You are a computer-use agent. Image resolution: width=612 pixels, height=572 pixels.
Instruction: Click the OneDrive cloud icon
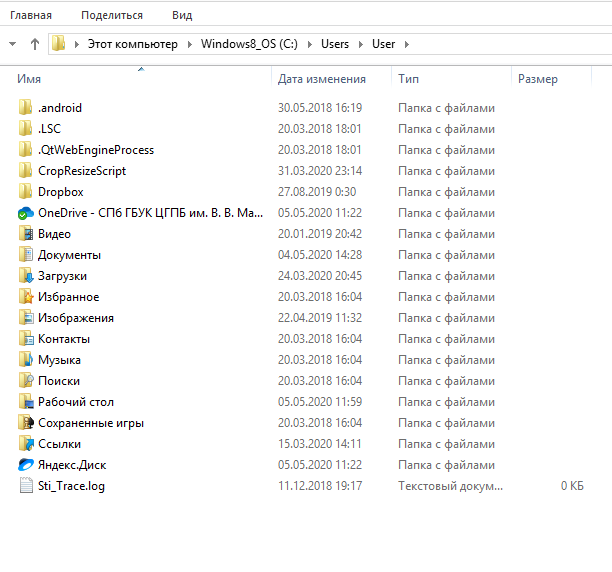click(x=26, y=213)
